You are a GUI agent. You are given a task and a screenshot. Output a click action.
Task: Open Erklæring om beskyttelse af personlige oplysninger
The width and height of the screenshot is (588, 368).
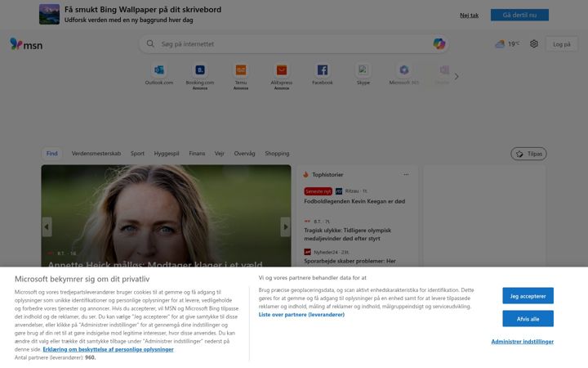point(108,349)
